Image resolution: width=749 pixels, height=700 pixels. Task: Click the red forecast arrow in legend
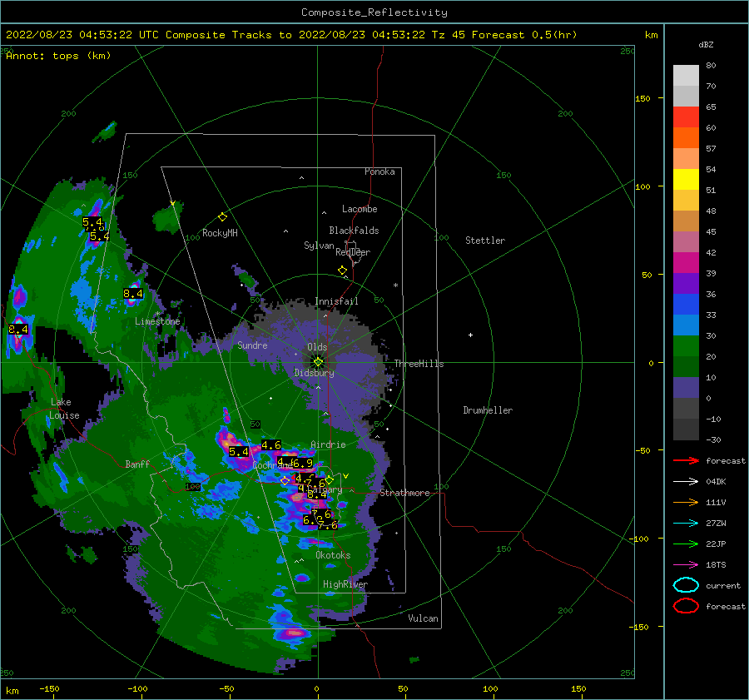(x=686, y=460)
